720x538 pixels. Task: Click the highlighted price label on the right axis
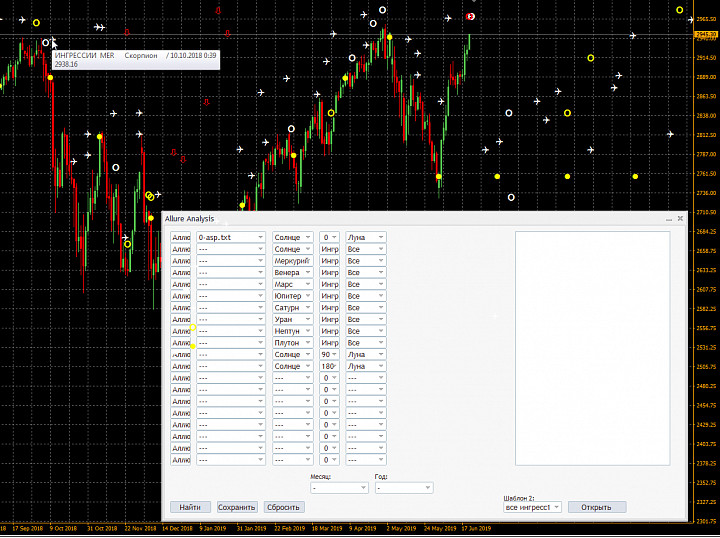coord(707,34)
